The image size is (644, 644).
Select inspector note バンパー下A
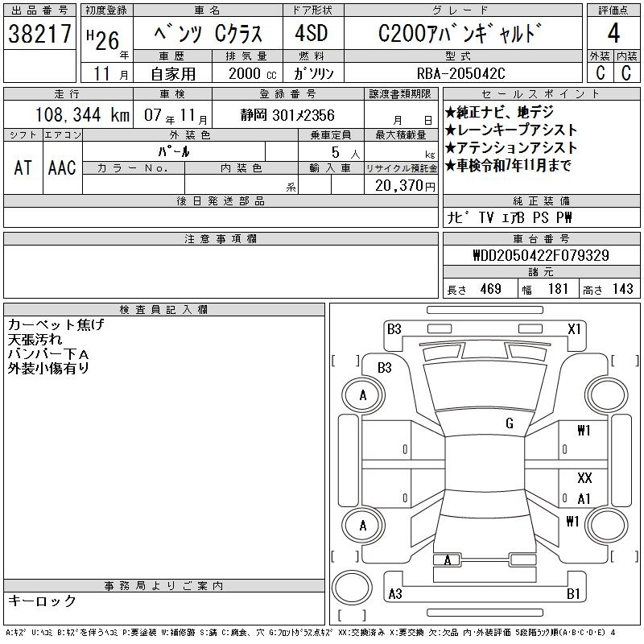[x=48, y=354]
